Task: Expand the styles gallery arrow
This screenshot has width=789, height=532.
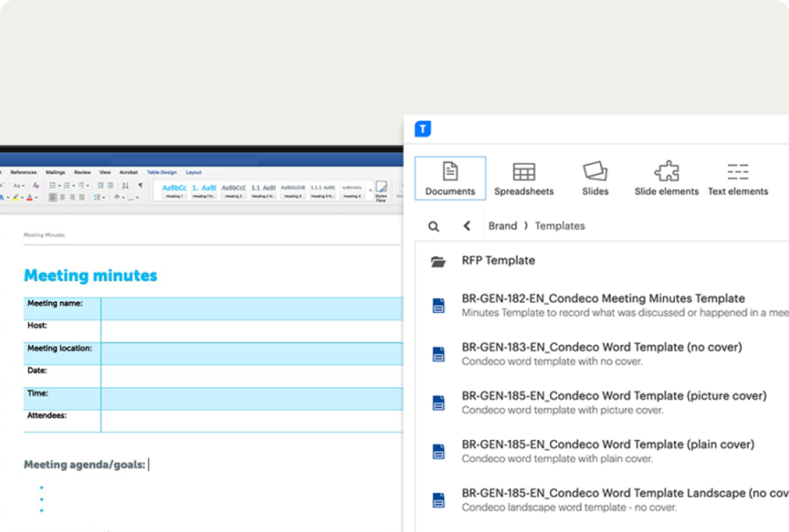Action: coord(370,190)
